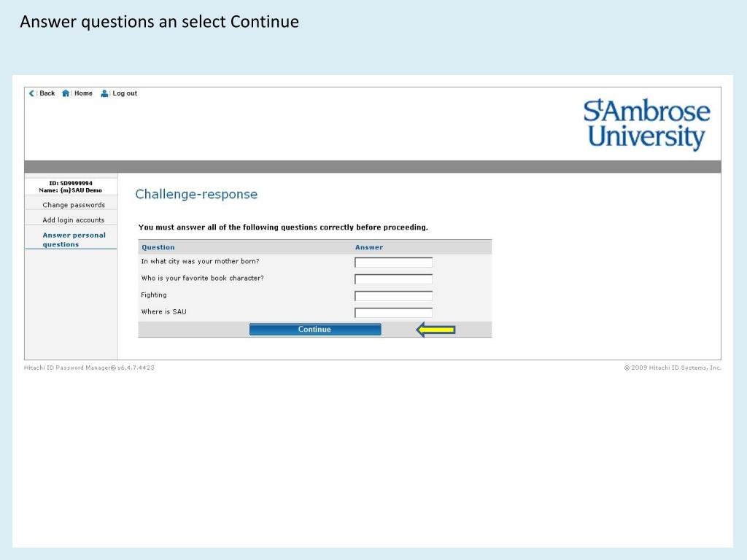Image resolution: width=747 pixels, height=560 pixels.
Task: Click the Home house icon
Action: (66, 93)
